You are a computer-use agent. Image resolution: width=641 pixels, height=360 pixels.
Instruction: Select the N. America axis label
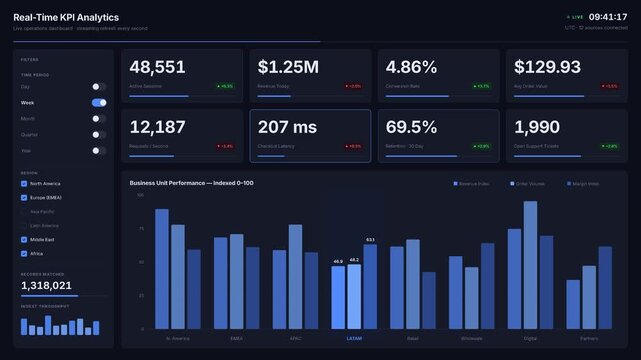click(x=178, y=339)
